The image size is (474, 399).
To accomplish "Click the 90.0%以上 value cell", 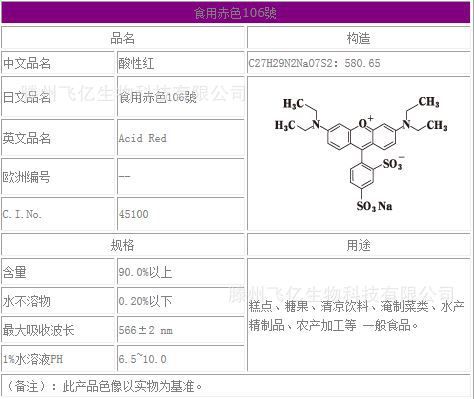I will 181,272.
